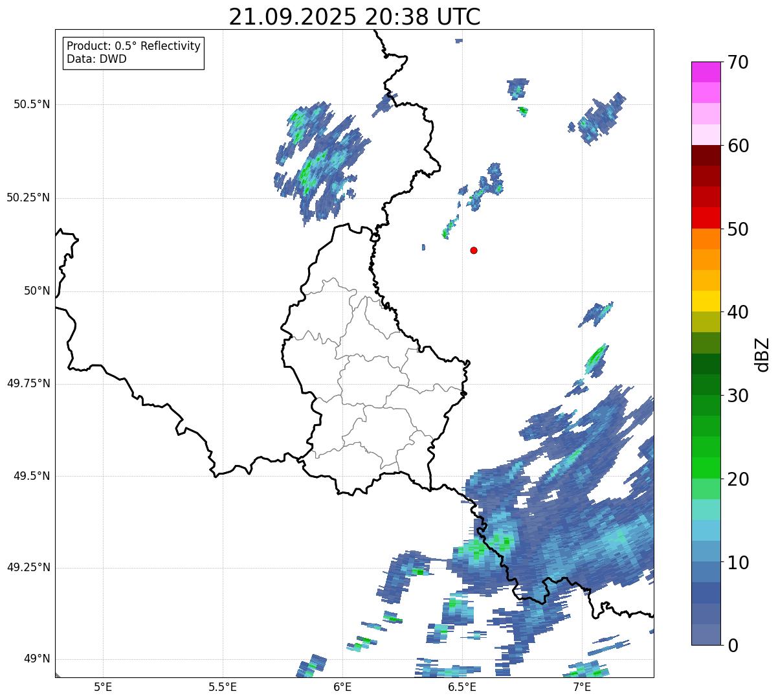Click the 49.25°N latitude label
This screenshot has width=778, height=700.
pyautogui.click(x=28, y=568)
